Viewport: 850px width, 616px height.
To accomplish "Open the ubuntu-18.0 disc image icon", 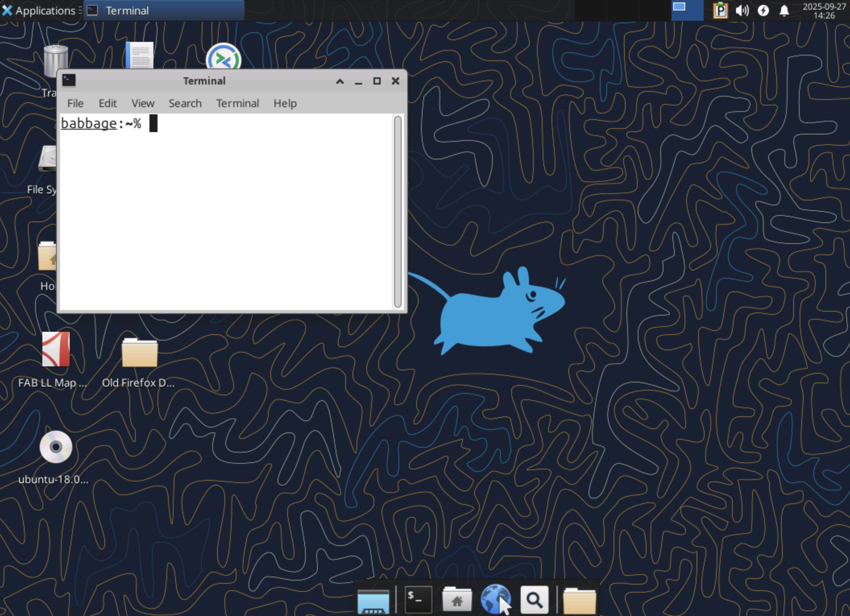I will [x=56, y=447].
